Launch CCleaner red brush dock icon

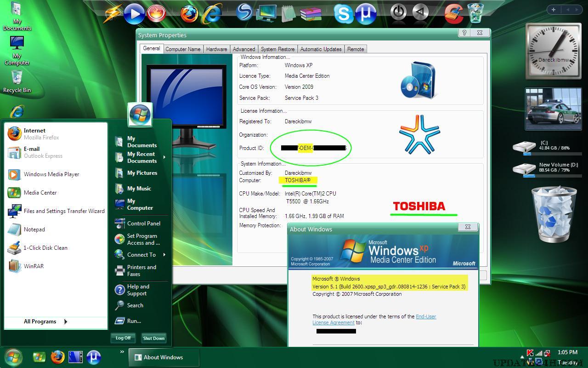point(454,13)
